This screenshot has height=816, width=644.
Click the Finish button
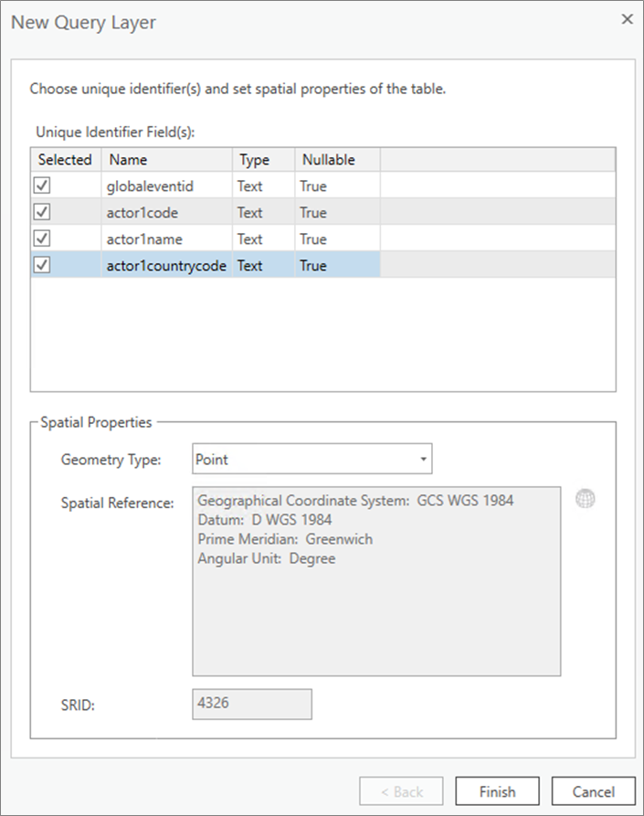[x=497, y=791]
